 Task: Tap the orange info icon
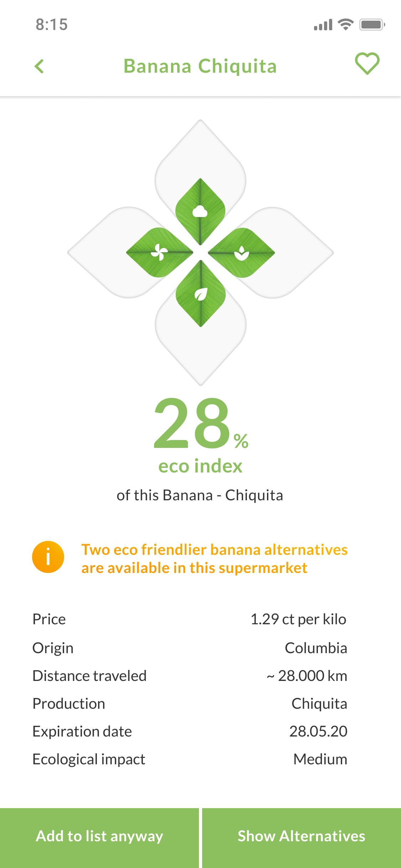click(x=48, y=557)
